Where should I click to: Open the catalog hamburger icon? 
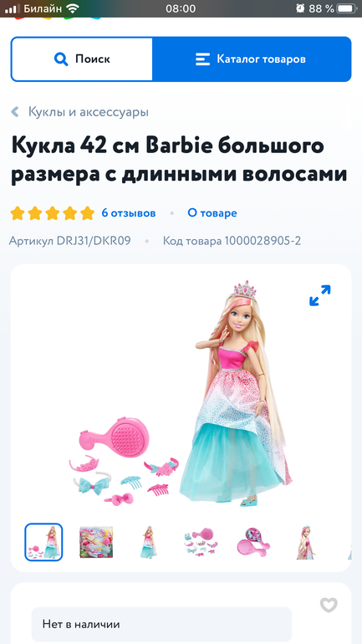pos(202,59)
